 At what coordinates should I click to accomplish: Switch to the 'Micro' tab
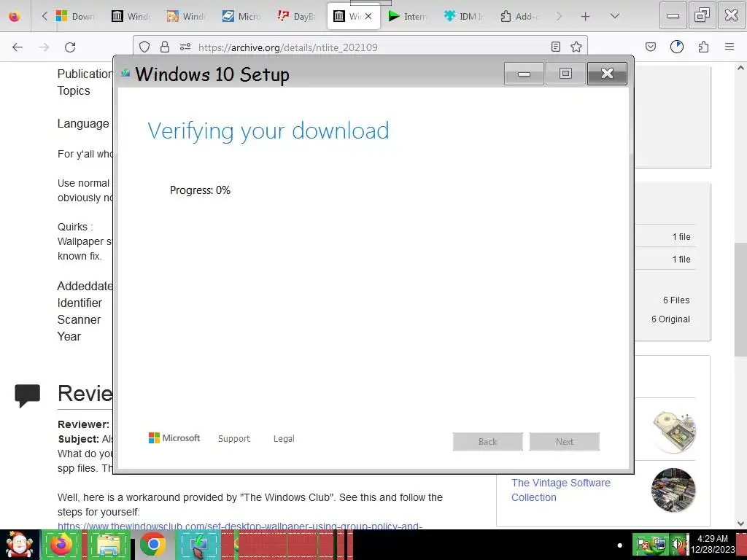tap(241, 16)
